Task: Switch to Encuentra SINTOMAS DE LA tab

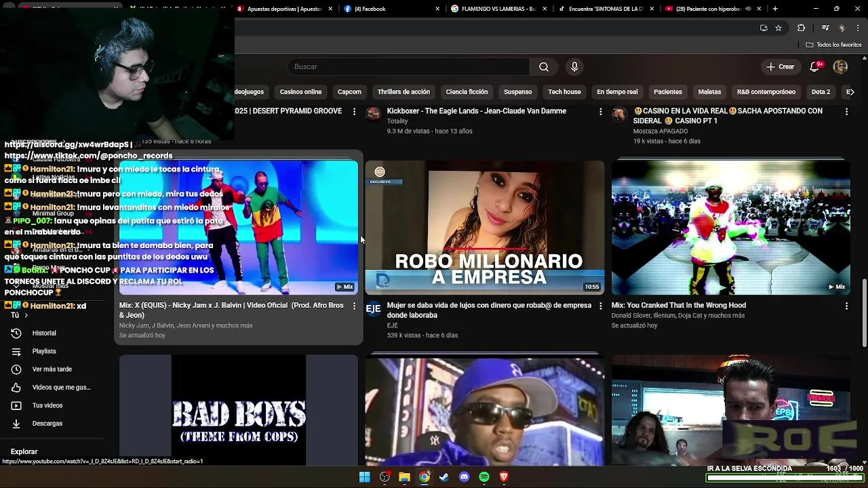Action: pos(606,9)
